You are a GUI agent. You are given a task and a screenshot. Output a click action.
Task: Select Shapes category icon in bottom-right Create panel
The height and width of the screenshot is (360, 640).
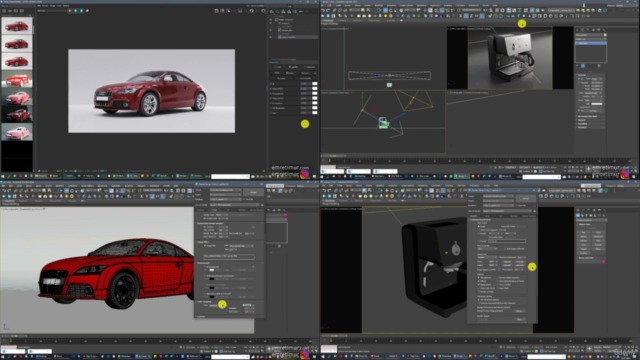[x=583, y=215]
